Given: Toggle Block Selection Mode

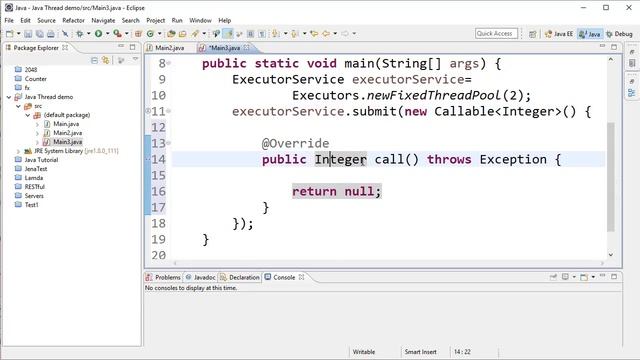Looking at the screenshot, I should 251,34.
